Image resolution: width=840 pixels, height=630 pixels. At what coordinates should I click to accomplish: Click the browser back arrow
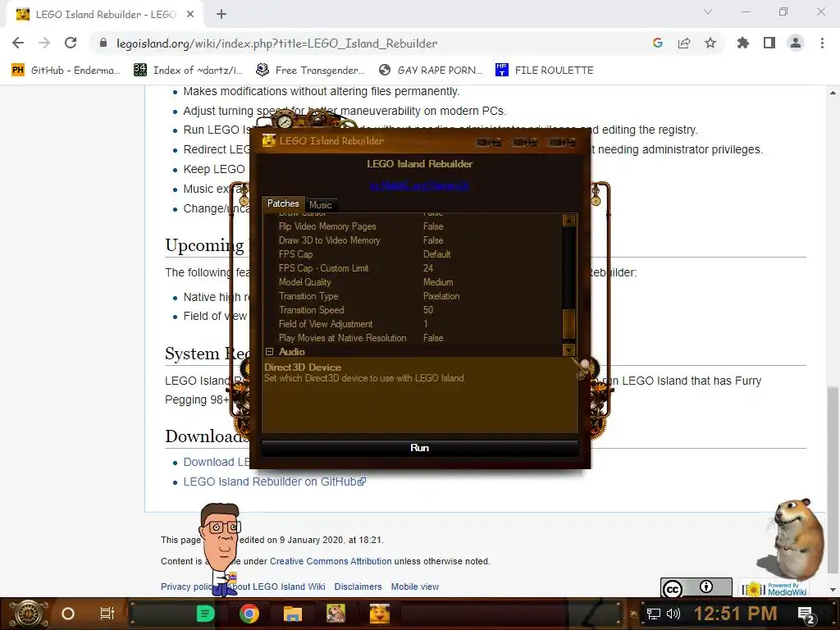pyautogui.click(x=18, y=43)
